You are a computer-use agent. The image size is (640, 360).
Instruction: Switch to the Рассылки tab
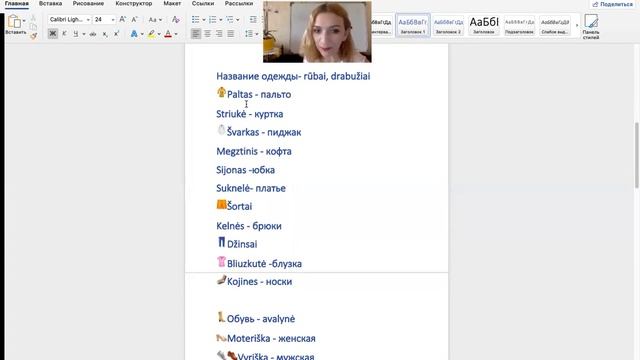pyautogui.click(x=239, y=4)
